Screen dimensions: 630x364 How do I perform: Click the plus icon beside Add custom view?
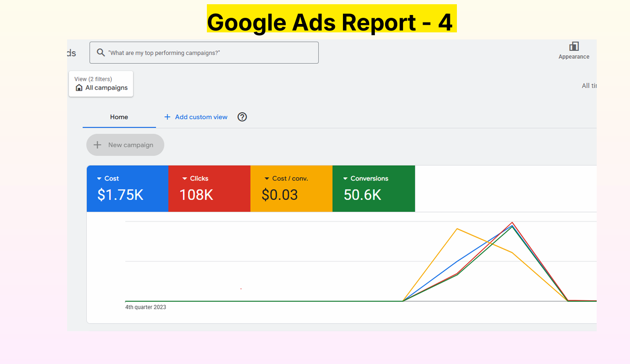pyautogui.click(x=167, y=117)
